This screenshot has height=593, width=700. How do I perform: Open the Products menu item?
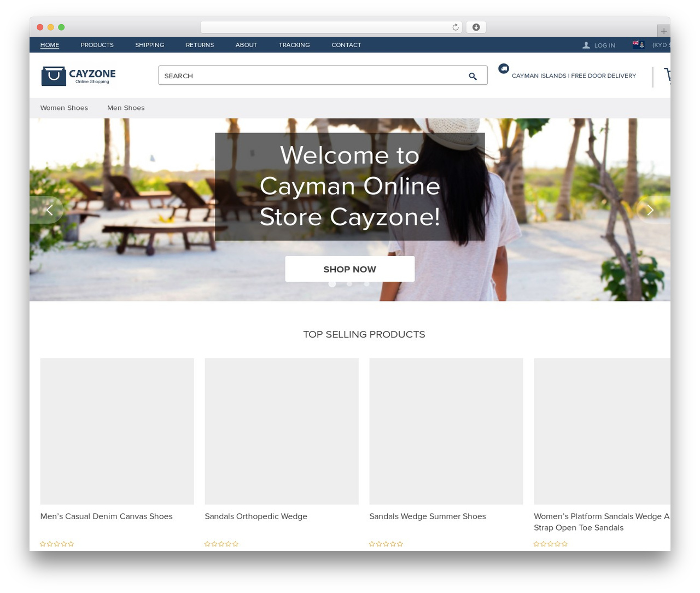[97, 45]
